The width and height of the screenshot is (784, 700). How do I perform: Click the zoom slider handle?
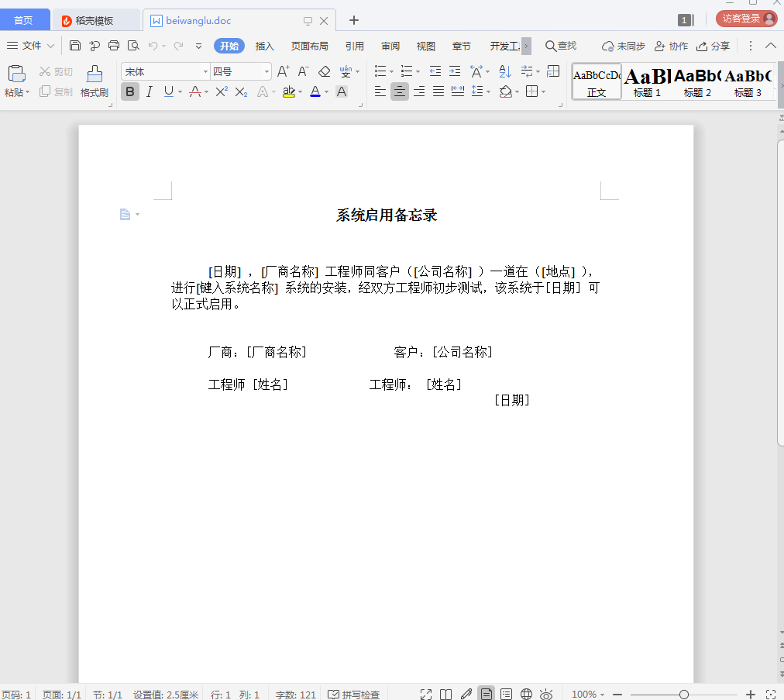click(x=684, y=695)
